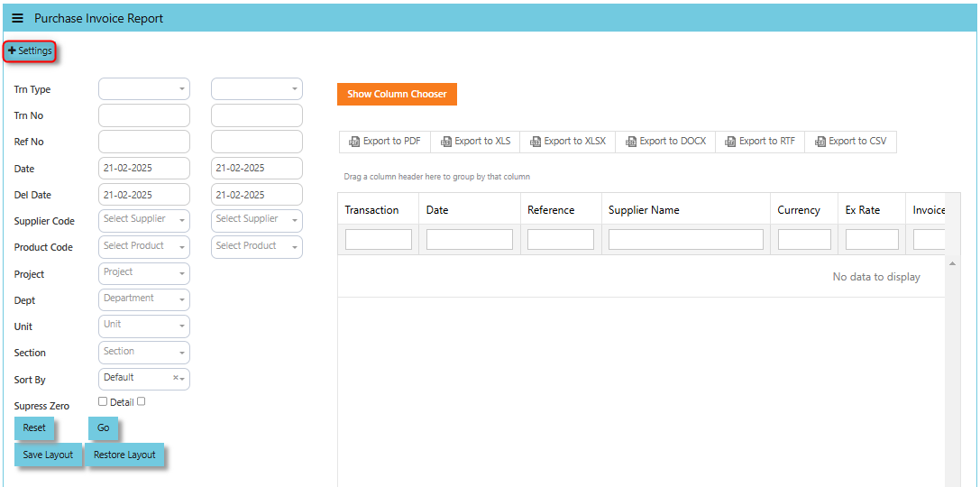This screenshot has height=487, width=980.
Task: Sort by Reference column header
Action: point(562,210)
